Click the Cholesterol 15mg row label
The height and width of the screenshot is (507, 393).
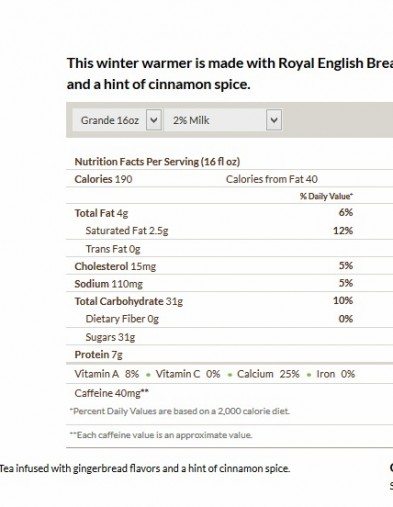point(115,266)
